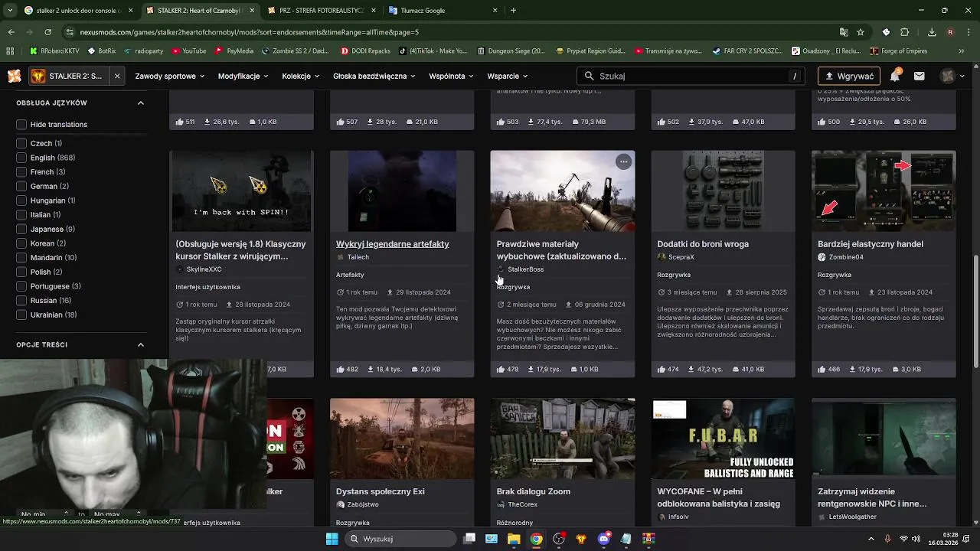Tick the English language checkbox
Viewport: 980px width, 551px height.
point(21,158)
